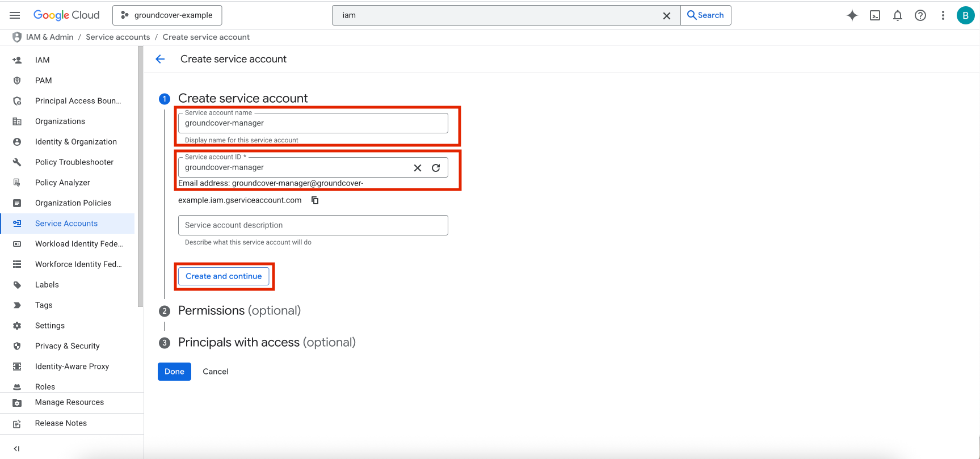Open Policy Troubleshooter from the sidebar
Viewport: 980px width, 459px height.
(74, 162)
